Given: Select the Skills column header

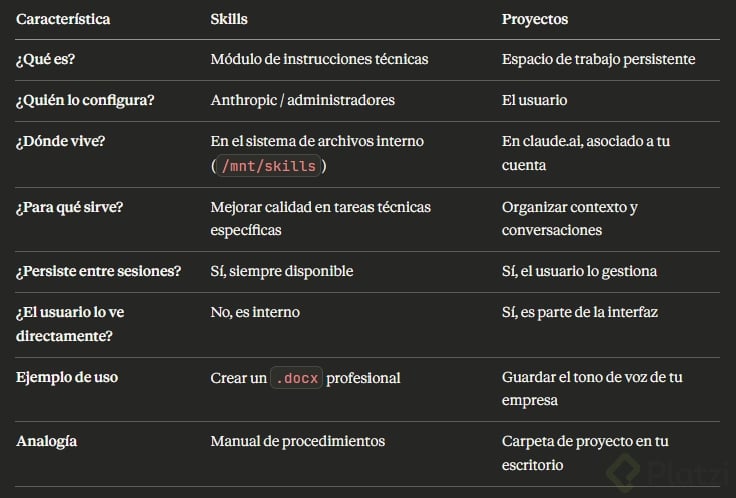Looking at the screenshot, I should click(229, 19).
